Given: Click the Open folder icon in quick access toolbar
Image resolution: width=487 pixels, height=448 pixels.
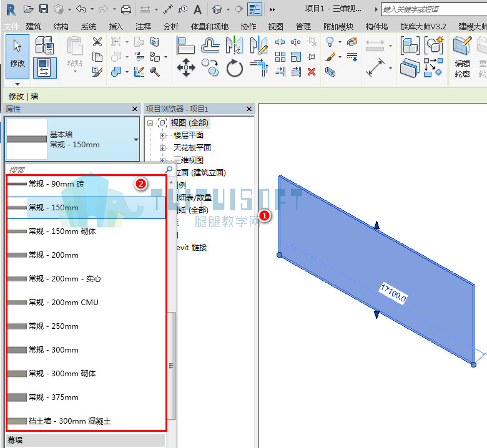Looking at the screenshot, I should click(28, 9).
